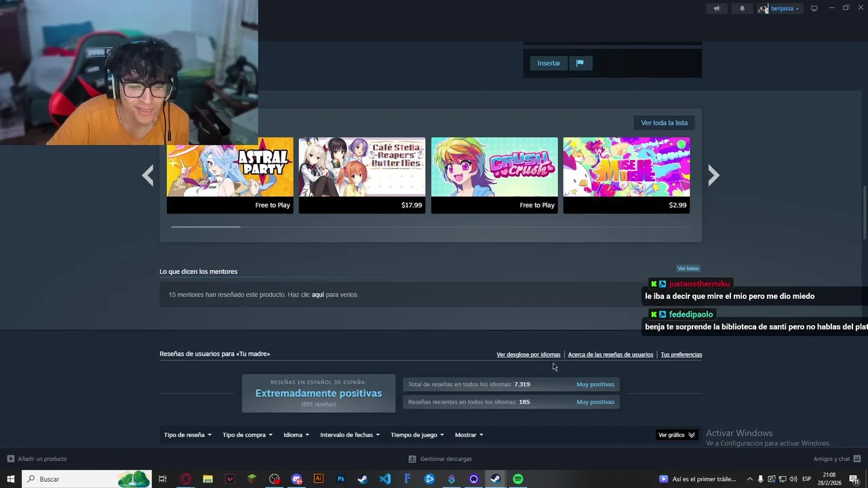Screen dimensions: 868x488
Task: Open the Minecraft taskbar icon
Action: [x=252, y=479]
